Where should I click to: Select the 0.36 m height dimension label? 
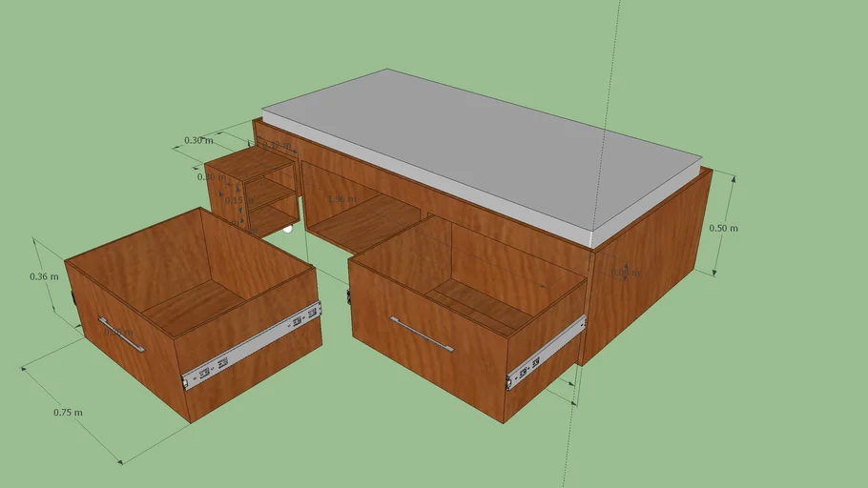(x=44, y=277)
